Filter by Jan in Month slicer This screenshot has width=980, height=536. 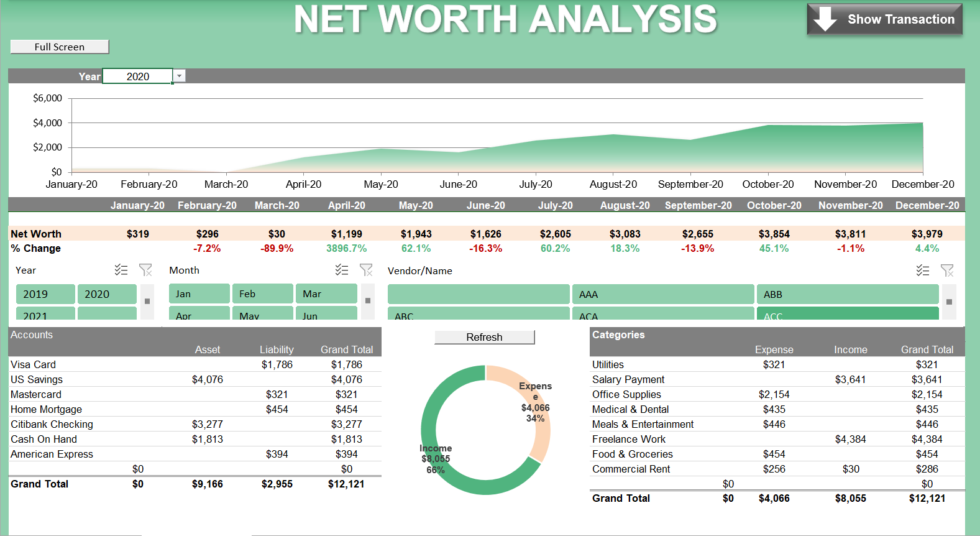pos(199,293)
